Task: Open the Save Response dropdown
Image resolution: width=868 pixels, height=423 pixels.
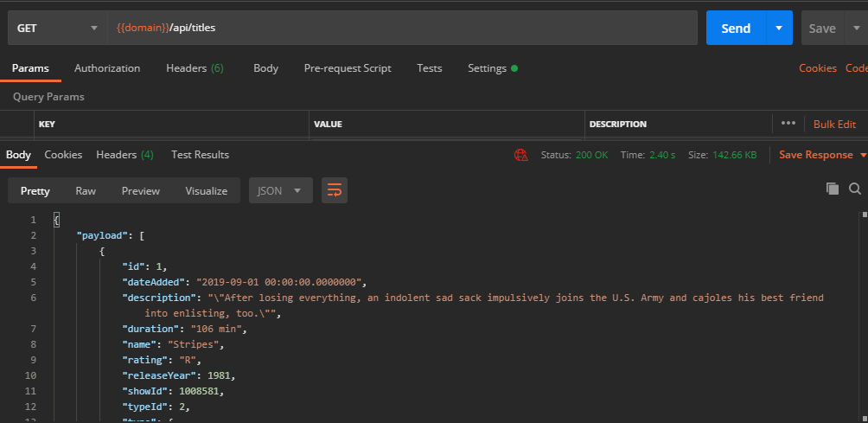Action: [x=823, y=155]
